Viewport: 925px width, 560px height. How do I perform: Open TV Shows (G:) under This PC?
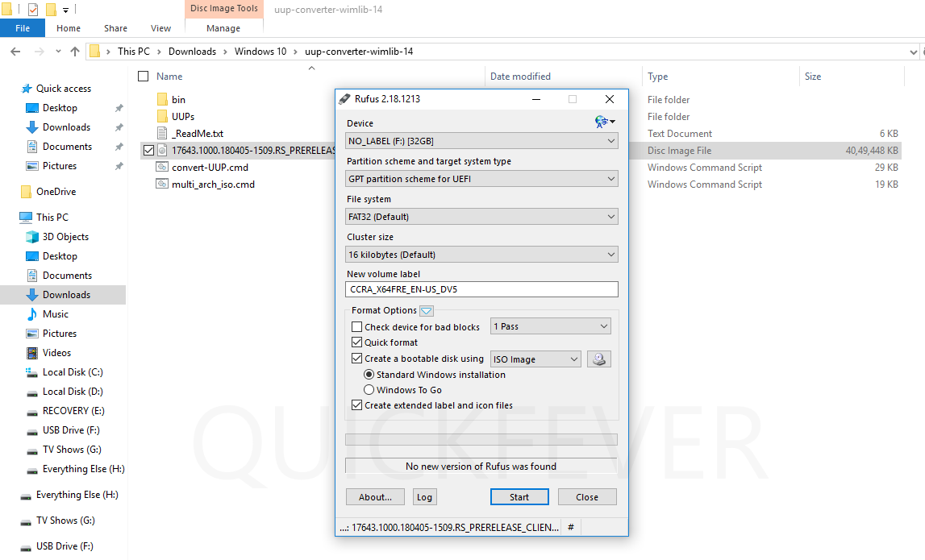72,449
